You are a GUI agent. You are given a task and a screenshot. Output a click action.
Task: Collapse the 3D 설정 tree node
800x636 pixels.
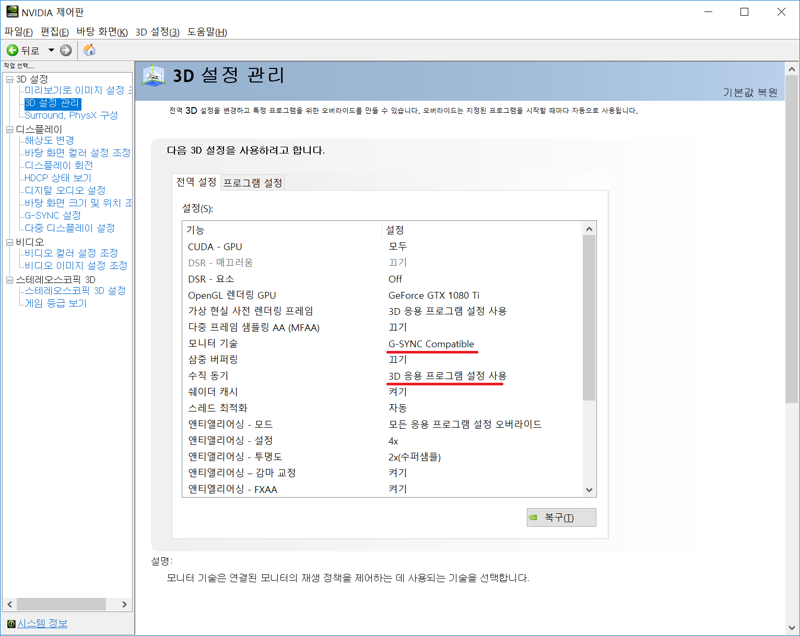click(x=9, y=79)
